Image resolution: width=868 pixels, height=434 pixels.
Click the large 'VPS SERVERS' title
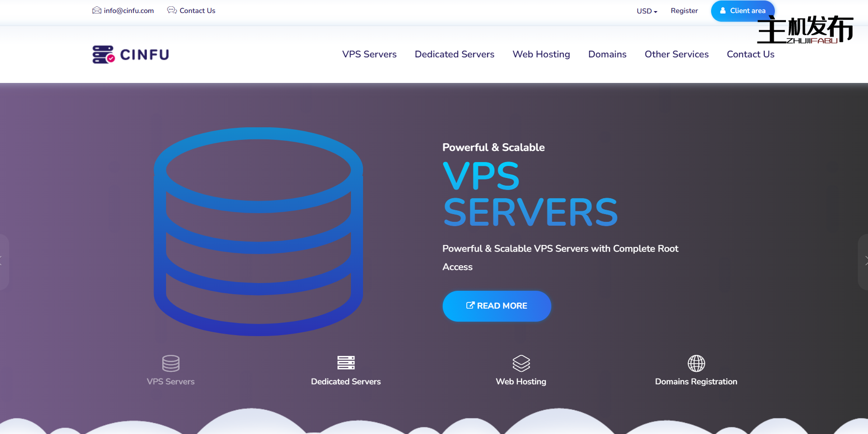530,194
